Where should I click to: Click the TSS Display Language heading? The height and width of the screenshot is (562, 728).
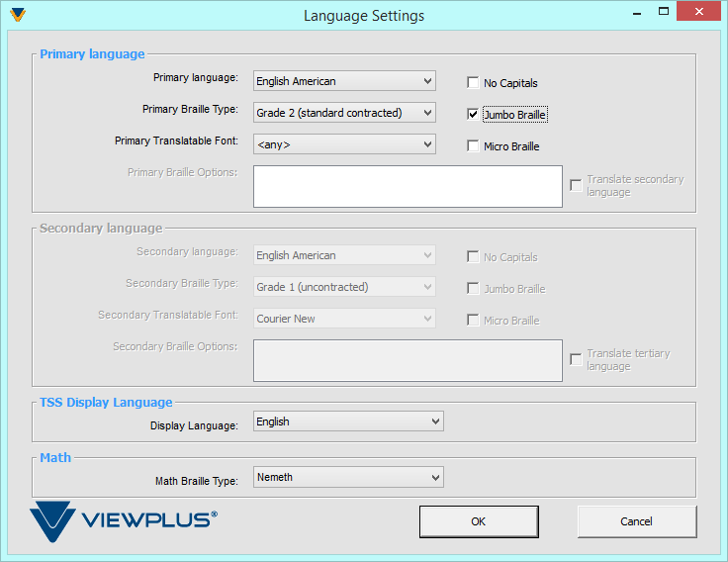point(106,403)
